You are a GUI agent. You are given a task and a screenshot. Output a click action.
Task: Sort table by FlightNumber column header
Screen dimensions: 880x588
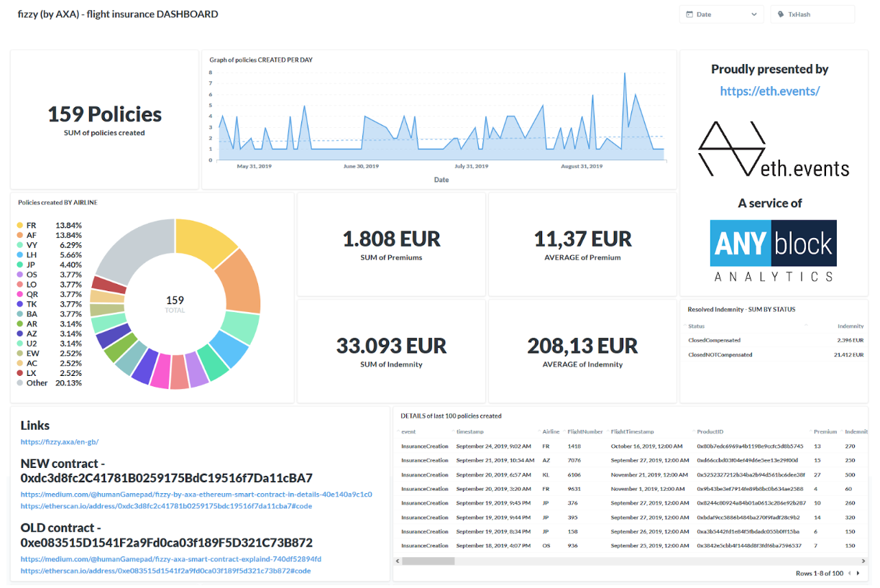click(585, 432)
